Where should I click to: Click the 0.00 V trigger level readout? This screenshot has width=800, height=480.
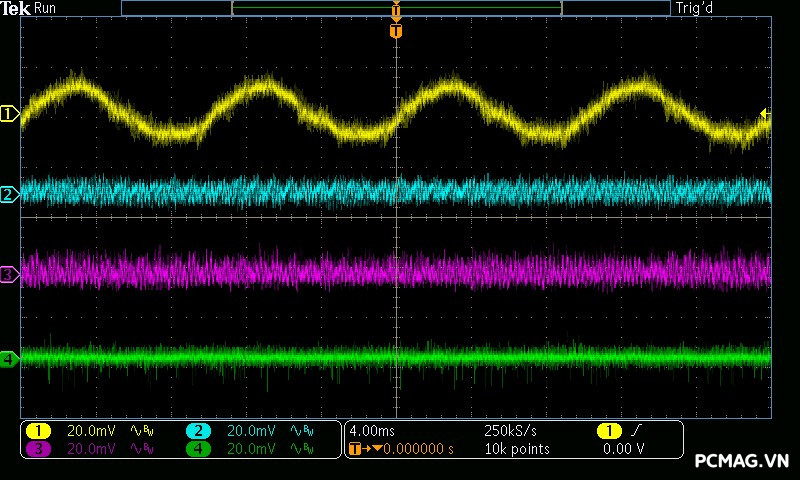click(623, 449)
